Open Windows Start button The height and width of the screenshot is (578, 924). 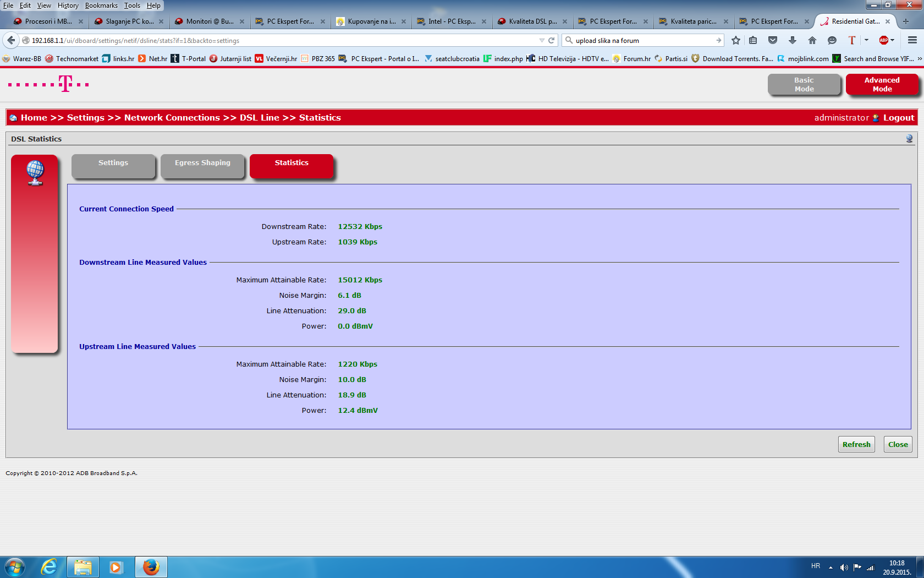(15, 567)
